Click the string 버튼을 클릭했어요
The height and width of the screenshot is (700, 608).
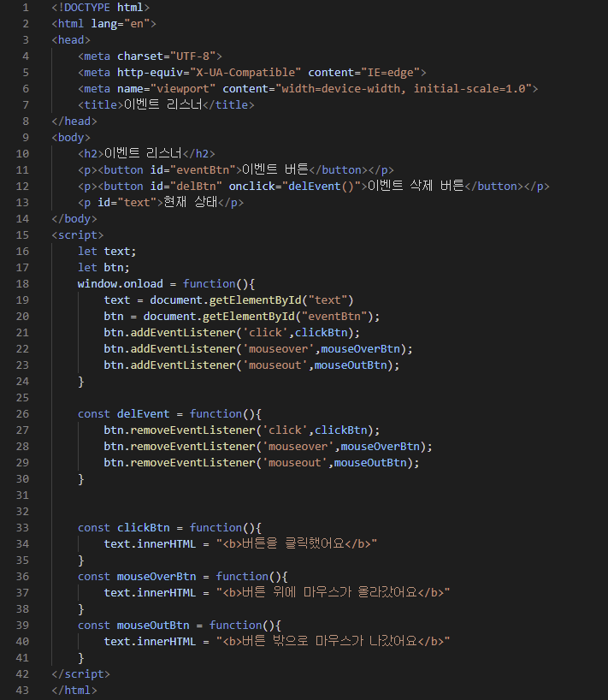pyautogui.click(x=297, y=544)
